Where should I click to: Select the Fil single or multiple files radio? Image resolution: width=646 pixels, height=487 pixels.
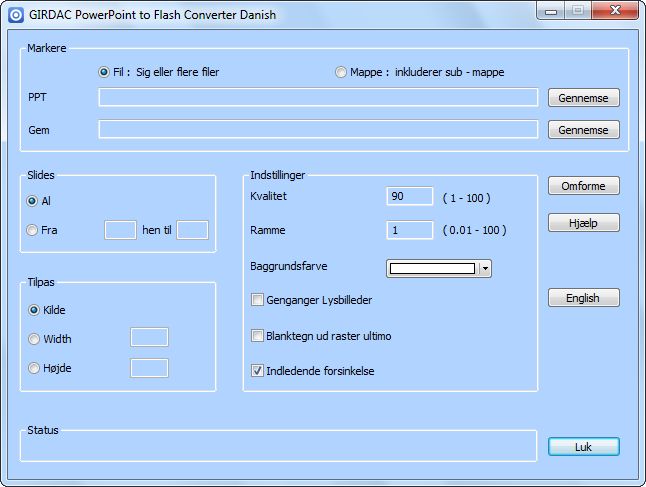click(103, 72)
